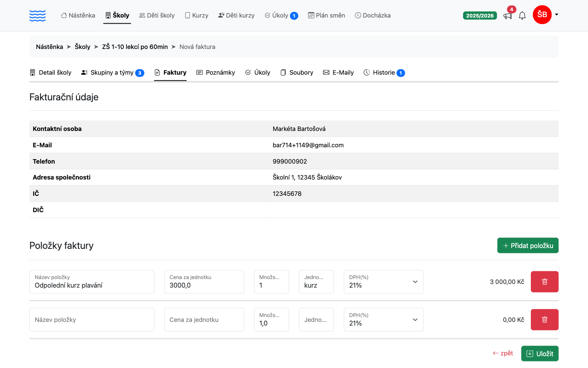This screenshot has height=368, width=588.
Task: Select email bar714+1149@gmail.com text
Action: coord(308,145)
